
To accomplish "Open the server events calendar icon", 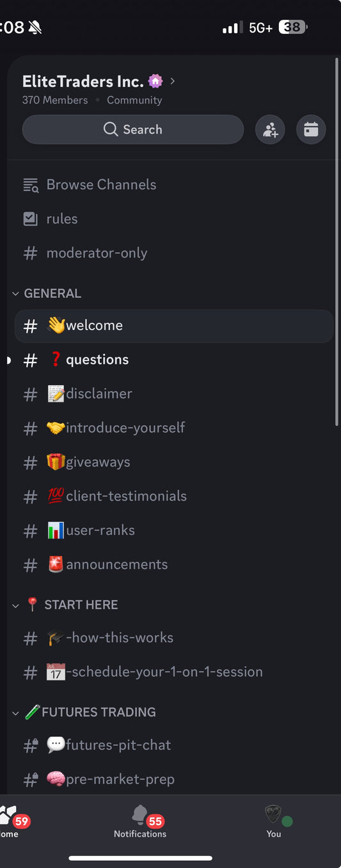I will pyautogui.click(x=311, y=130).
